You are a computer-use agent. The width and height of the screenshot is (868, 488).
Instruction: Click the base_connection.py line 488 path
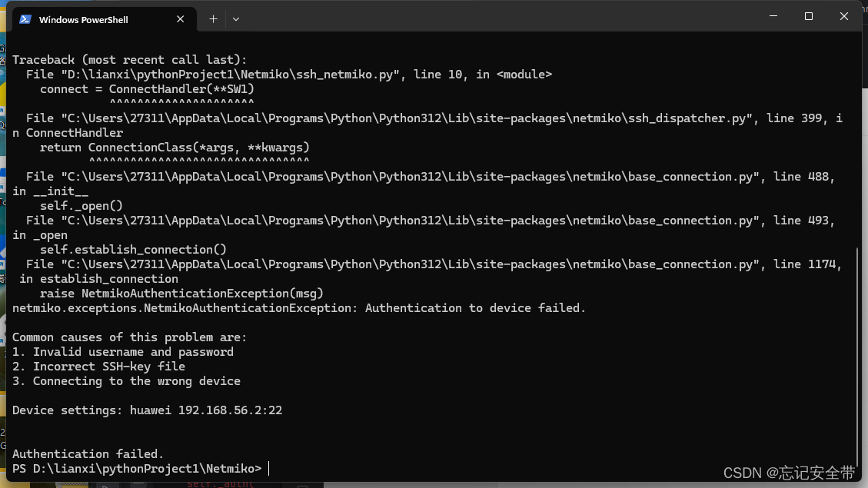[423, 176]
